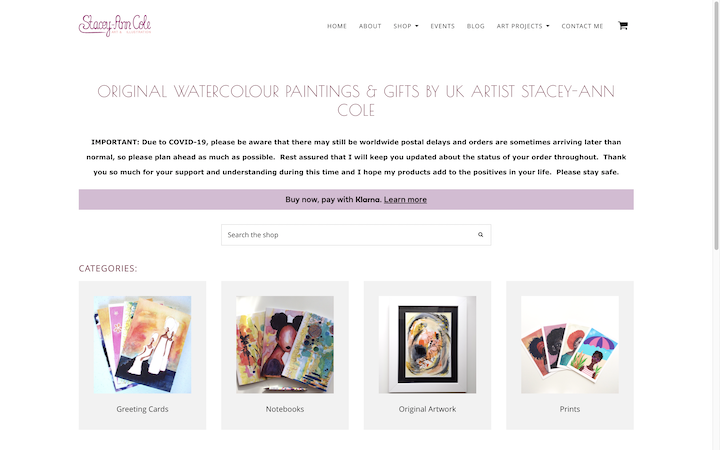Open the Prints image thumbnail
Screen dimensions: 720x450
(x=570, y=344)
